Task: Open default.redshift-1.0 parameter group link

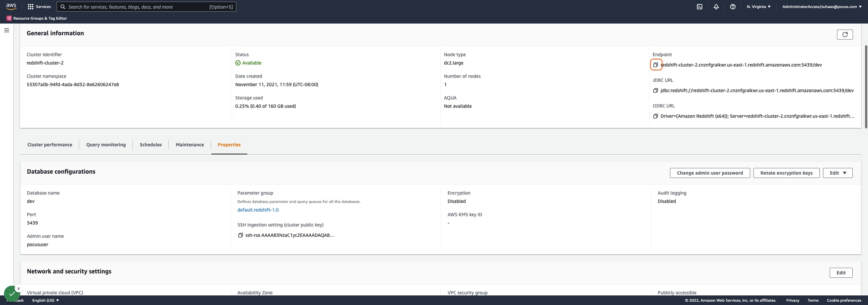Action: coord(258,210)
